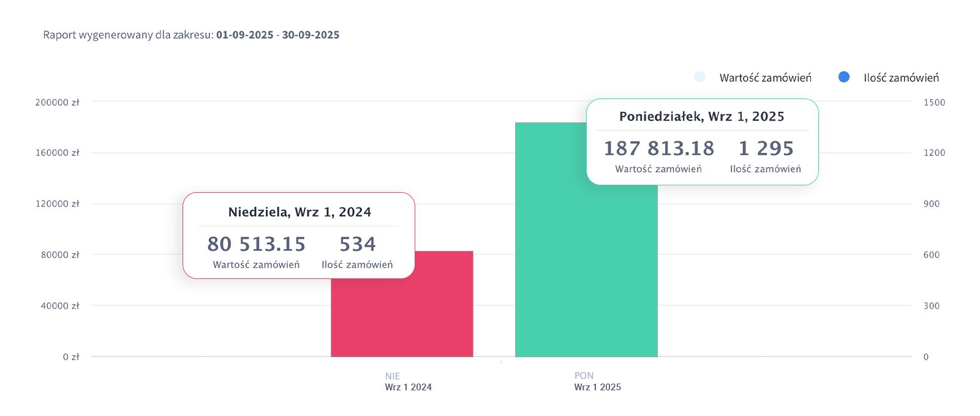
Task: Click the 80 513.15 order value figure
Action: 256,244
